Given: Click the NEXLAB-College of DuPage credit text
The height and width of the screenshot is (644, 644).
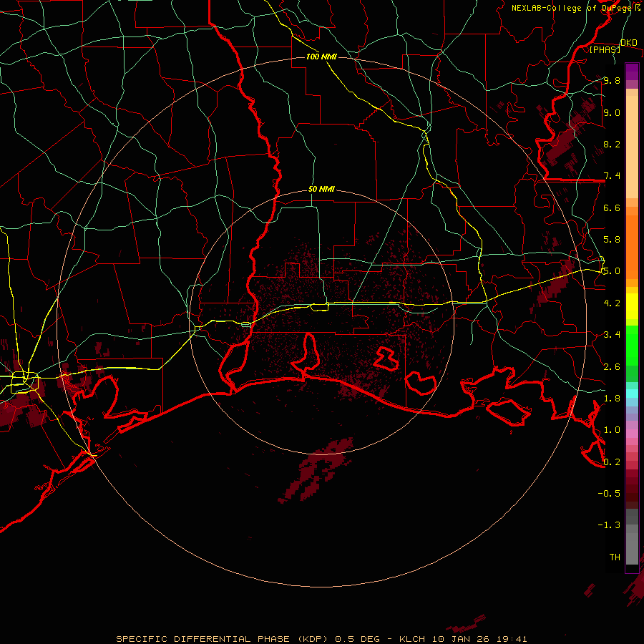Looking at the screenshot, I should (x=576, y=8).
